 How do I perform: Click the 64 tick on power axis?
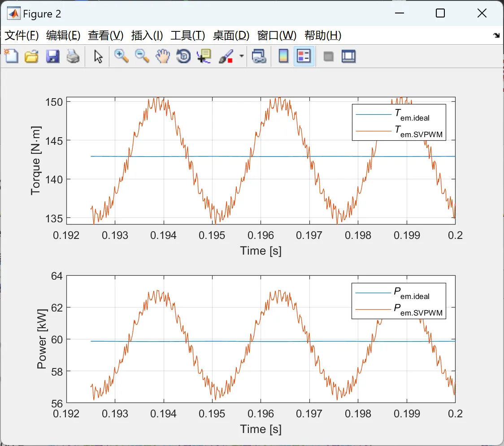(x=57, y=276)
